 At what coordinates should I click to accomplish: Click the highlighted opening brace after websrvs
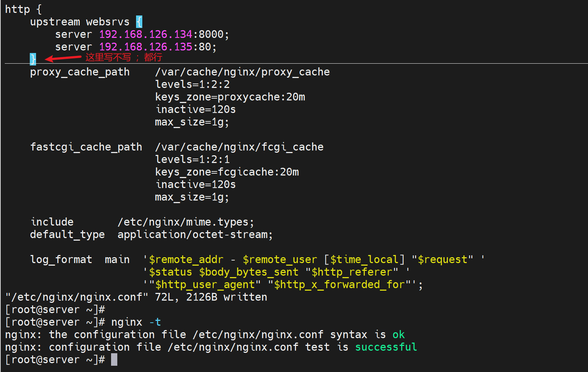139,22
